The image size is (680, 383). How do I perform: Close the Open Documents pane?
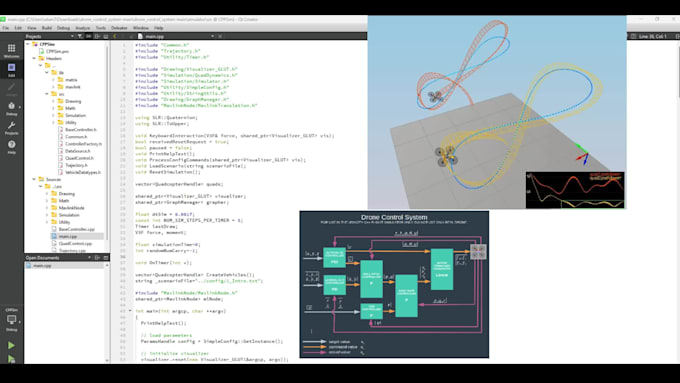(x=105, y=258)
